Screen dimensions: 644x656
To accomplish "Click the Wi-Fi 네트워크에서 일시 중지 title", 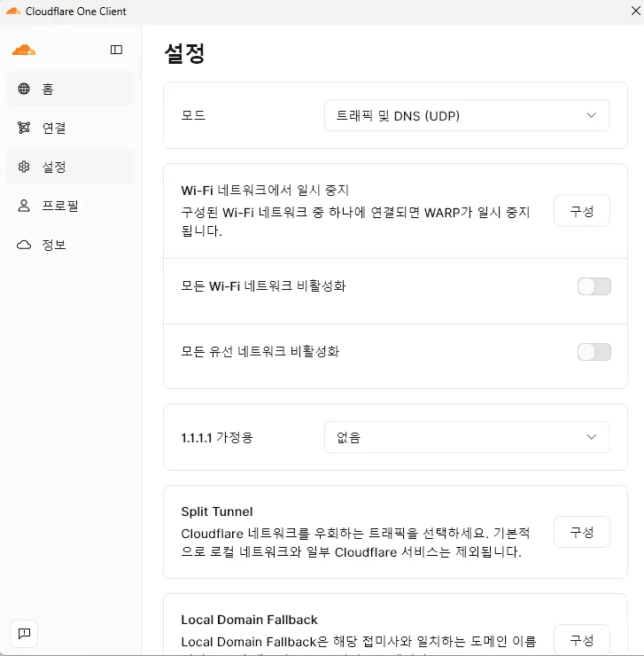I will coord(265,191).
